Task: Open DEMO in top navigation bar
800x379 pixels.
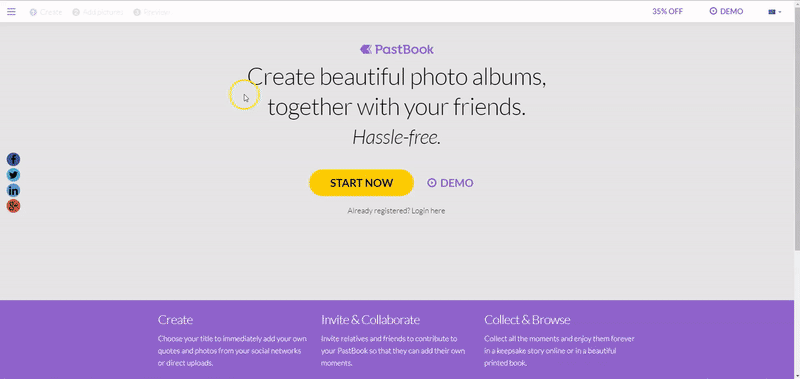Action: coord(726,11)
